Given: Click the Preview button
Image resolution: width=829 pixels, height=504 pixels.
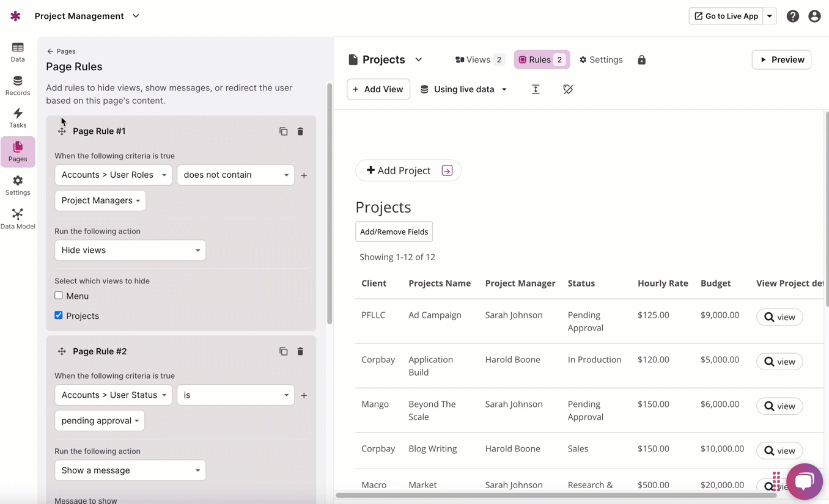Looking at the screenshot, I should tap(781, 60).
